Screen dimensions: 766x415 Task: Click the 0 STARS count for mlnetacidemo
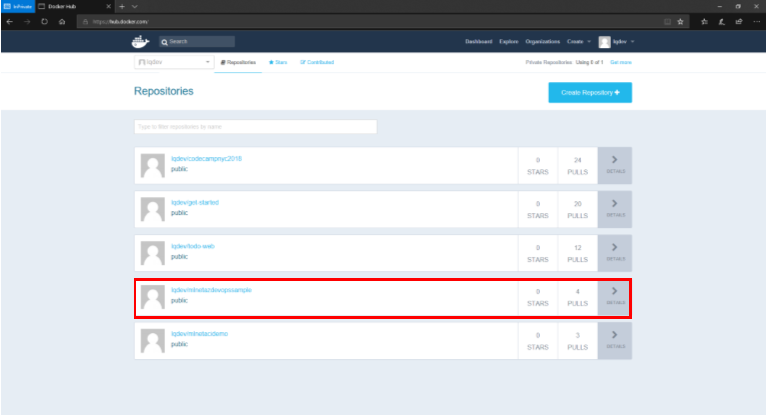click(538, 341)
